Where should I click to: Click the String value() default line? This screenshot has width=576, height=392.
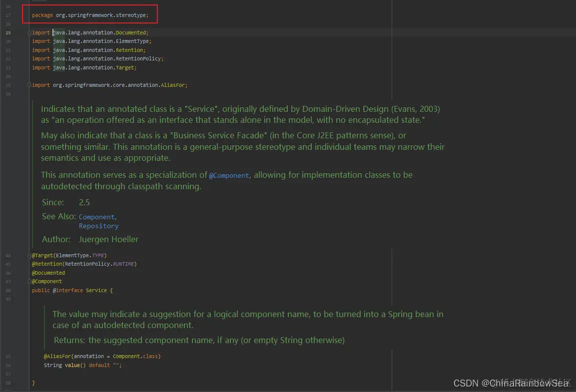coord(82,365)
